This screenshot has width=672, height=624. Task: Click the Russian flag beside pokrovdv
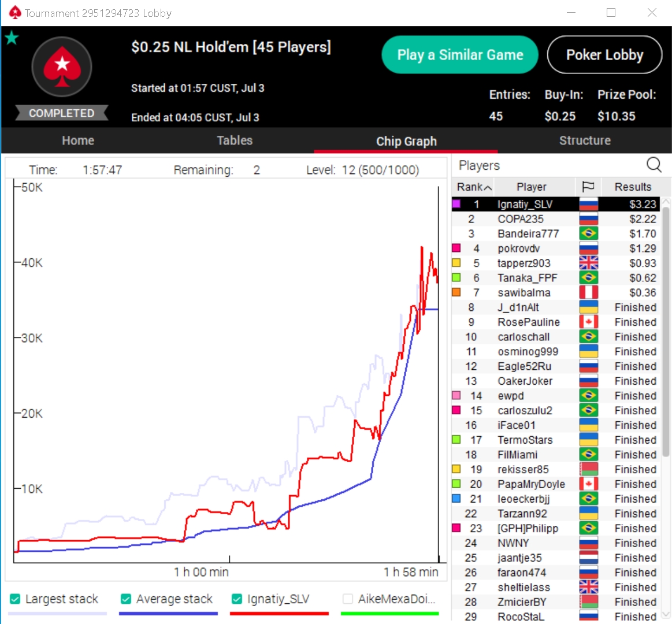pos(588,248)
